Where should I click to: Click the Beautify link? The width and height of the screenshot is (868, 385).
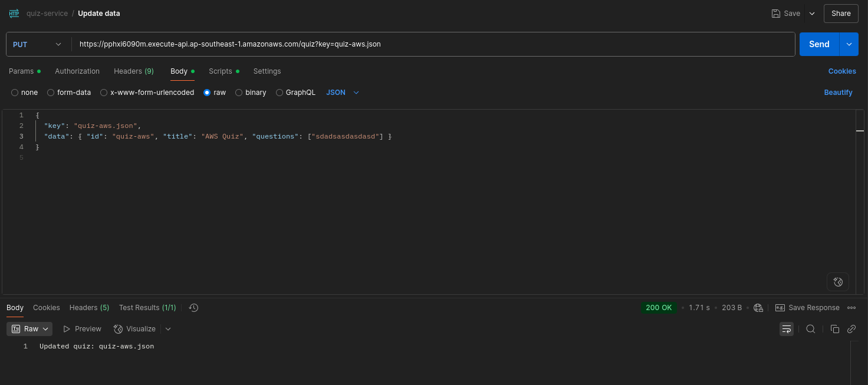(838, 93)
